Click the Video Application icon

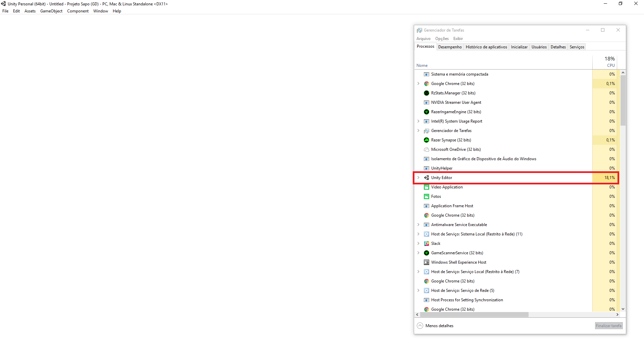pyautogui.click(x=427, y=187)
